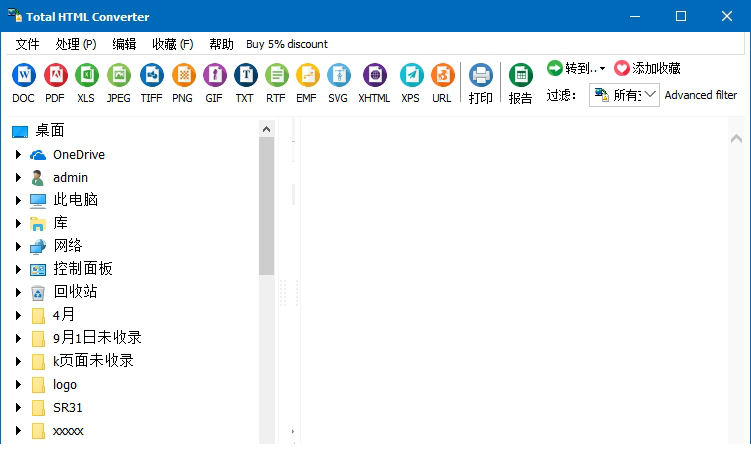The image size is (751, 461).
Task: Select 桌面 root in tree
Action: point(50,130)
